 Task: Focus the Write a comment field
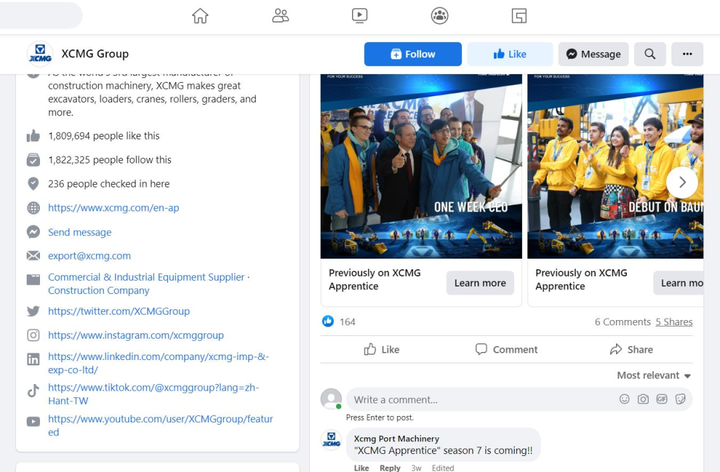tap(519, 399)
